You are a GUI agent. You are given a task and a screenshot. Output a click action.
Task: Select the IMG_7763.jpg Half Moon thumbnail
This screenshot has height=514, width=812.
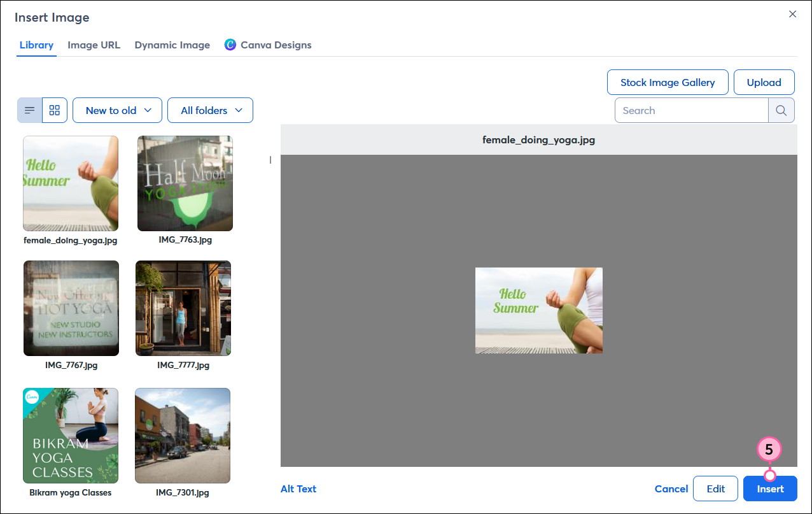click(x=185, y=183)
